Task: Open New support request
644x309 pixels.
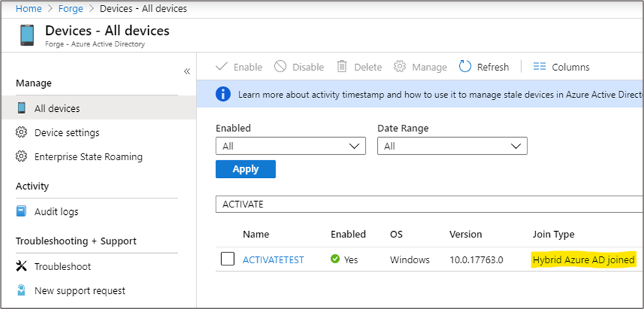Action: tap(80, 291)
